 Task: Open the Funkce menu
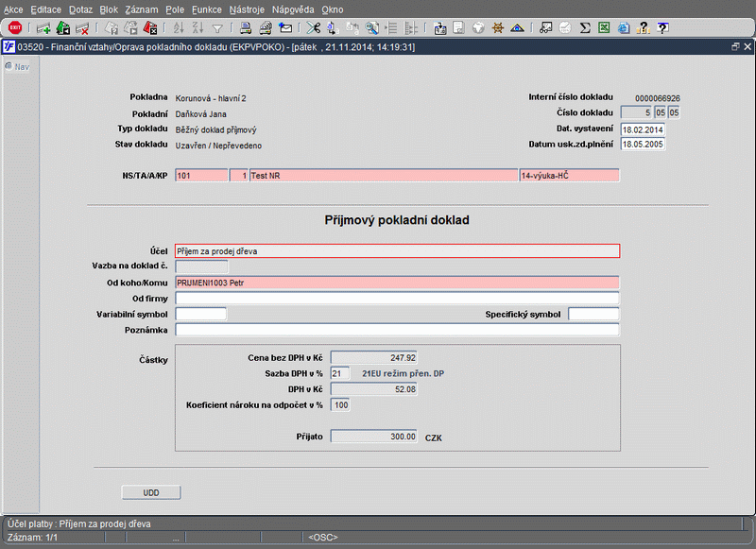pos(207,9)
